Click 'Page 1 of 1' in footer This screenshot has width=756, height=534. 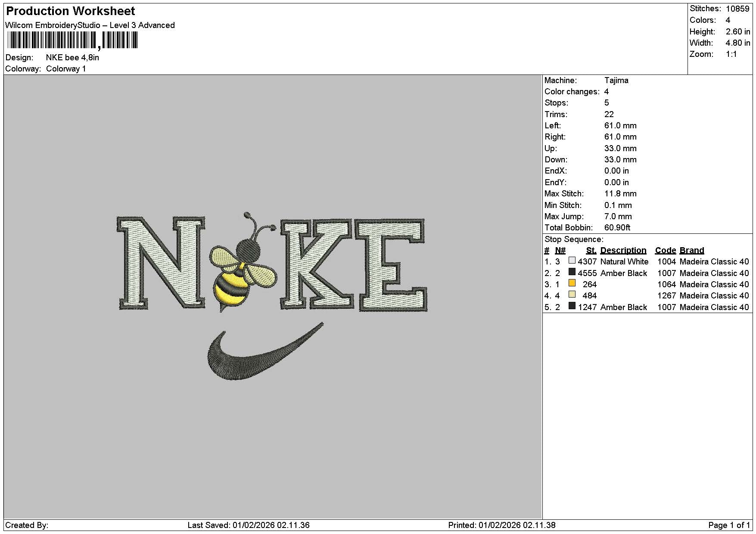[729, 525]
